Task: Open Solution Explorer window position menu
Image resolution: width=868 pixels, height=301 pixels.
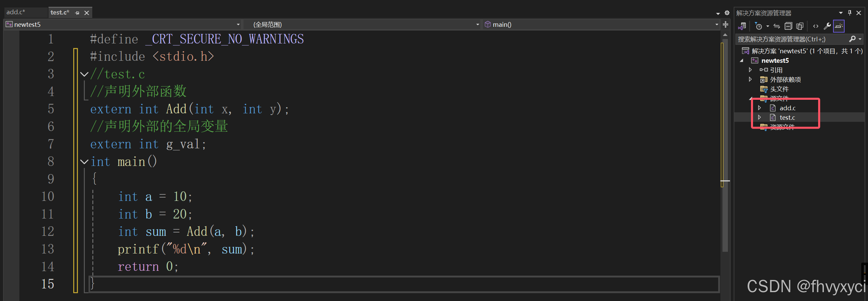Action: pyautogui.click(x=841, y=13)
